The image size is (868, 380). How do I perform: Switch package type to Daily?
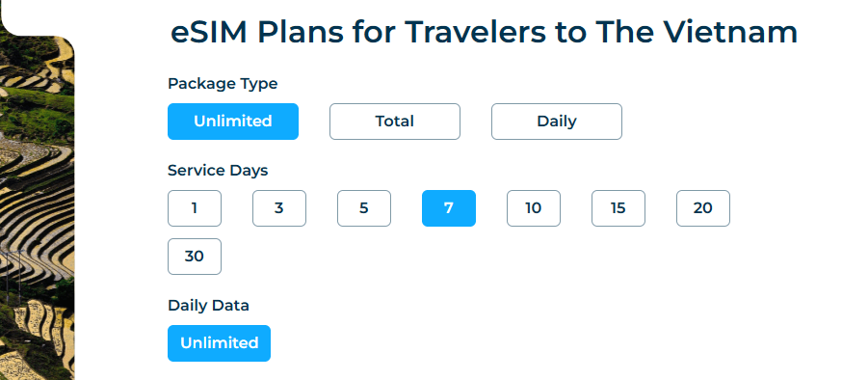pyautogui.click(x=556, y=122)
